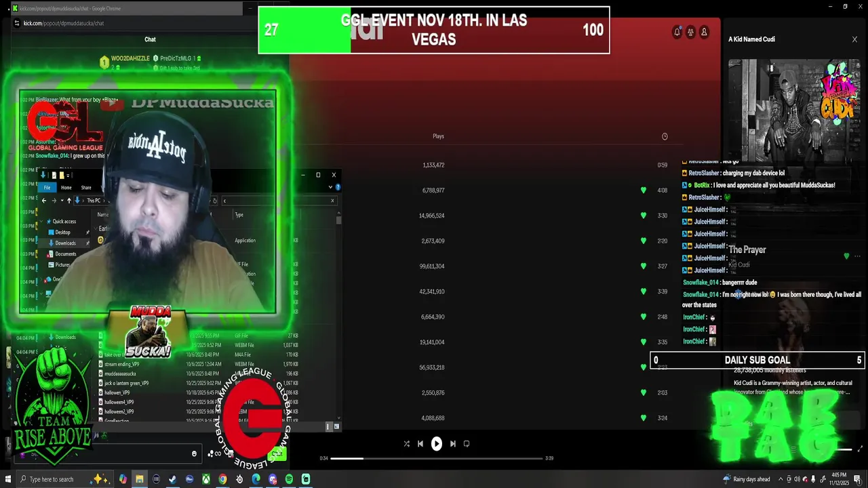The height and width of the screenshot is (488, 868).
Task: Click This PC in the Explorer address bar
Action: (x=93, y=201)
